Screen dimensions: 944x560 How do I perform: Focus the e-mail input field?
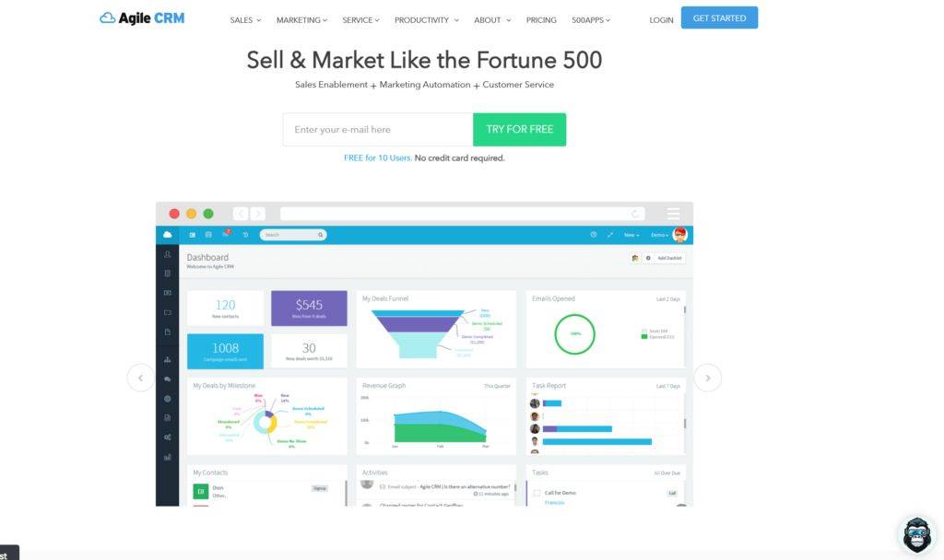tap(378, 129)
